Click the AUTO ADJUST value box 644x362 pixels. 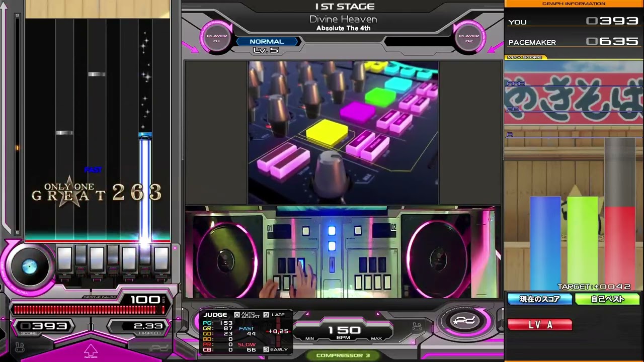pos(237,315)
